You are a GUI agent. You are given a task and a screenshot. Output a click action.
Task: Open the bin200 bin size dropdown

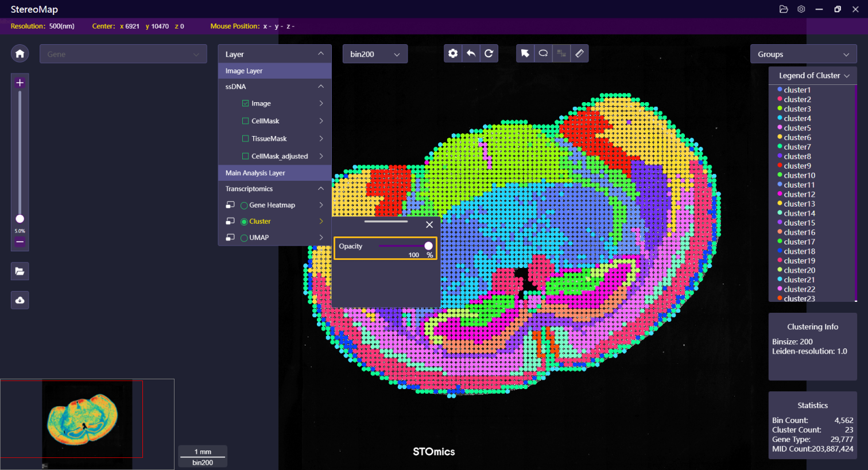click(375, 54)
